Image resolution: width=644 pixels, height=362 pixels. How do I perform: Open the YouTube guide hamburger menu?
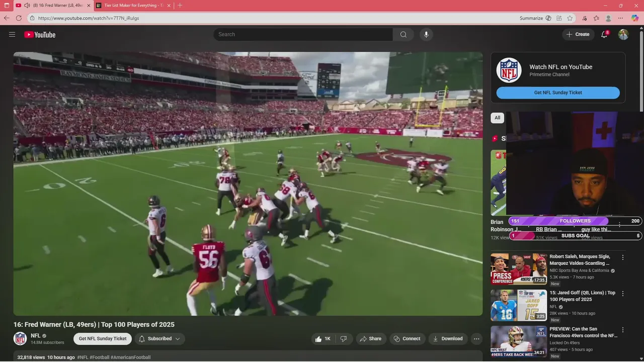12,34
